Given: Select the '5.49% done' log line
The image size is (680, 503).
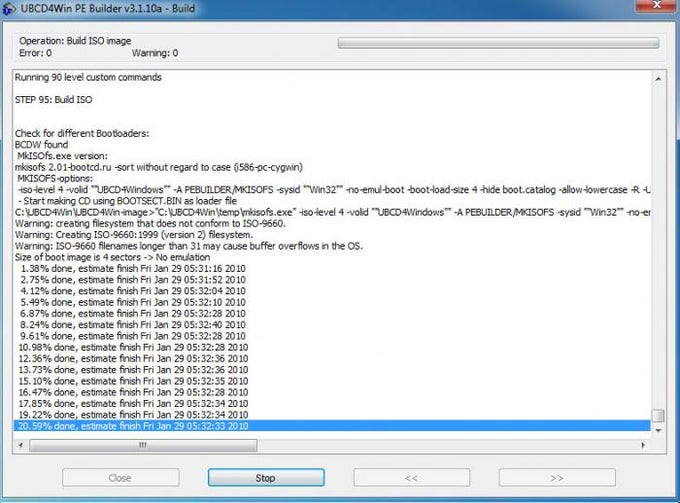Looking at the screenshot, I should (332, 302).
